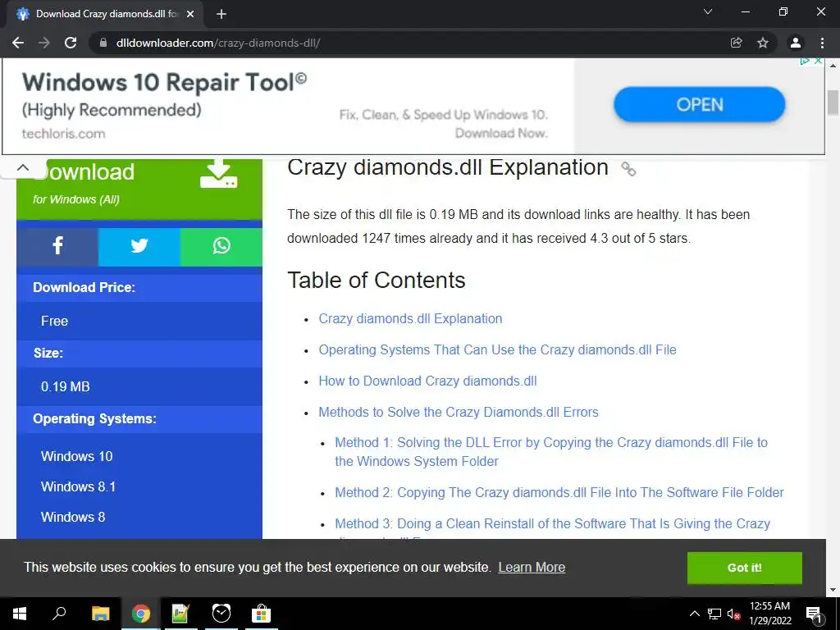This screenshot has width=840, height=630.
Task: Bookmark this page with star icon
Action: [x=763, y=43]
